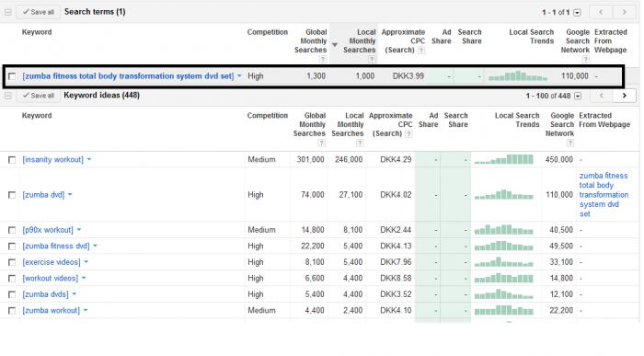Screen dimensions: 644x356
Task: Open the [exercise videos] keyword link
Action: (52, 262)
